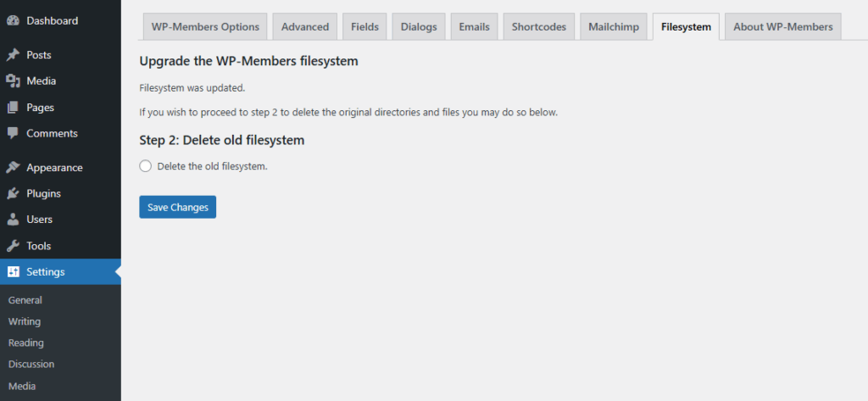Click the Comments speech bubble icon
868x401 pixels.
pos(13,134)
